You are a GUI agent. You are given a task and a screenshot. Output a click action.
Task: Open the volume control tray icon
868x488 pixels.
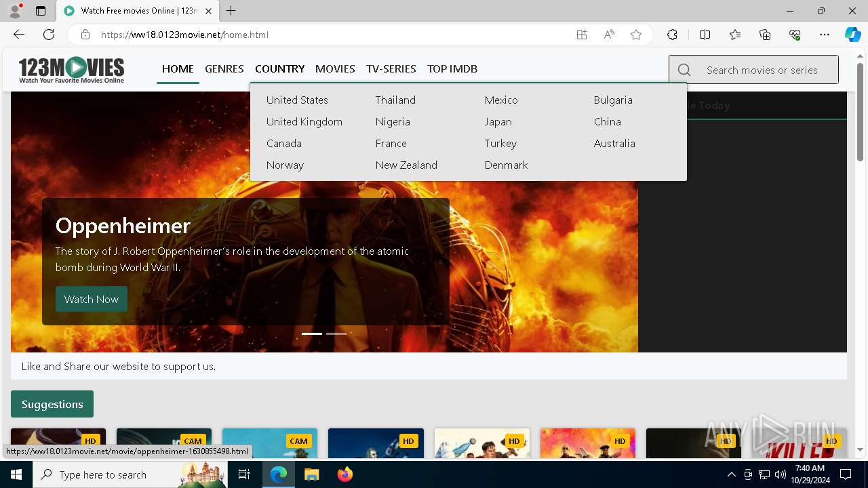pyautogui.click(x=781, y=474)
